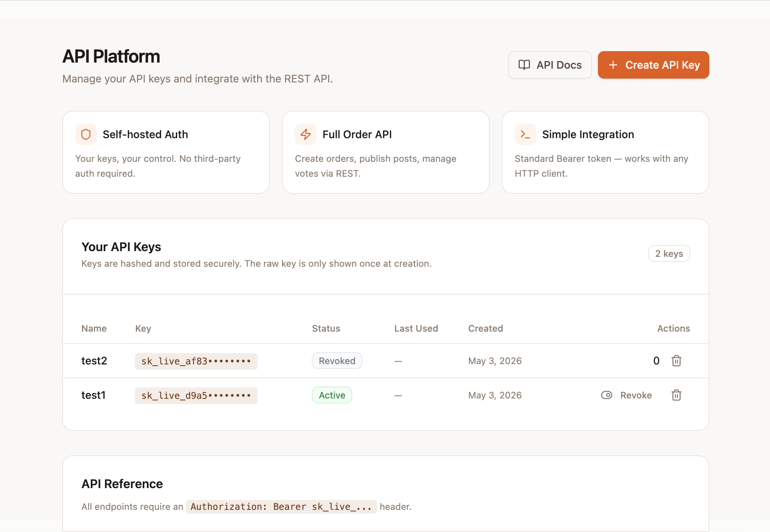Click the lightning bolt icon on Full Order API
Viewport: 770px width, 532px height.
point(306,134)
